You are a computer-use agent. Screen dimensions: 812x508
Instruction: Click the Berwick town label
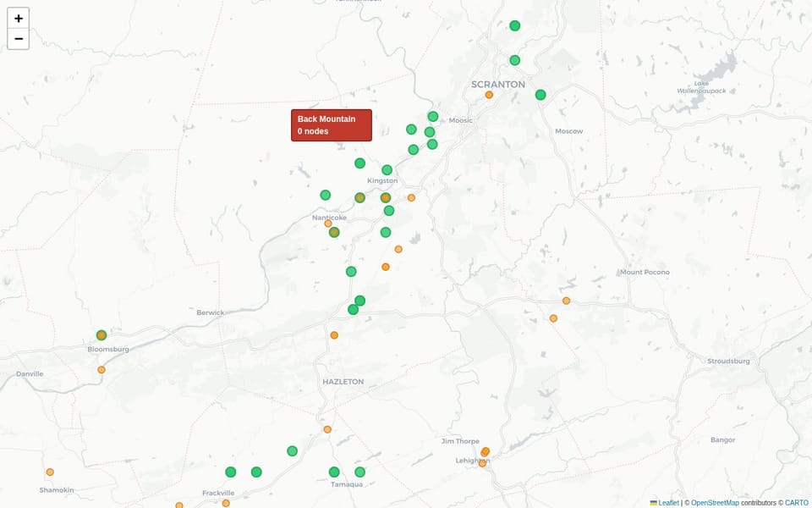[211, 312]
